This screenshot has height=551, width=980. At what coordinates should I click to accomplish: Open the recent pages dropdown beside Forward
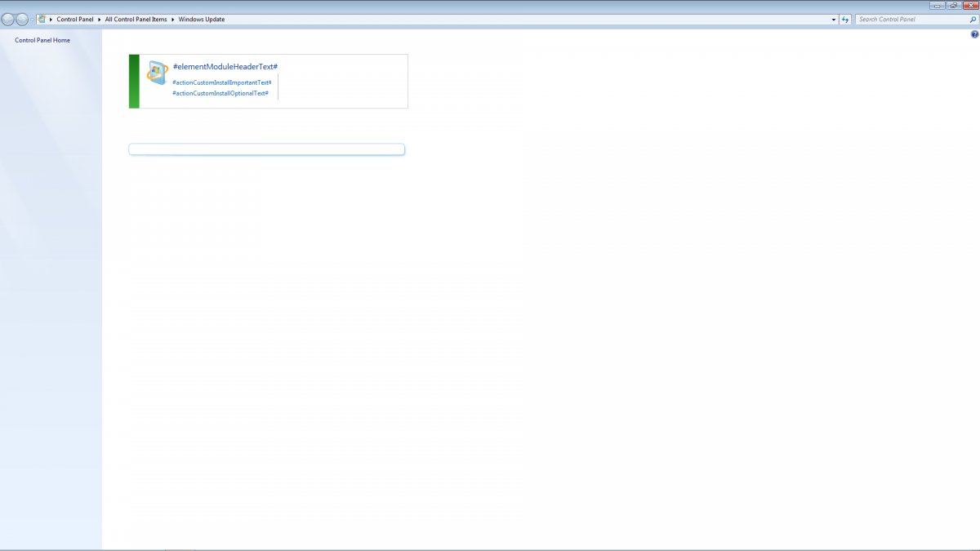tap(33, 20)
